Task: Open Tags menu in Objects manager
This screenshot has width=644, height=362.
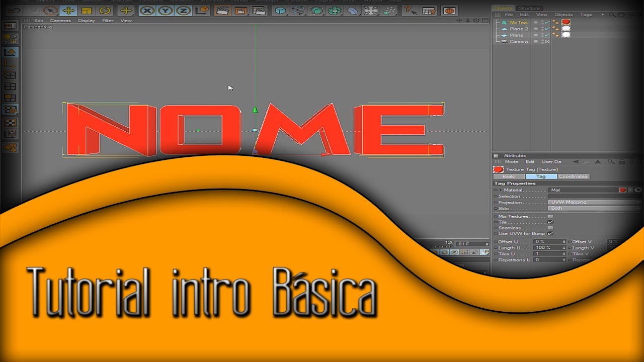Action: click(586, 15)
